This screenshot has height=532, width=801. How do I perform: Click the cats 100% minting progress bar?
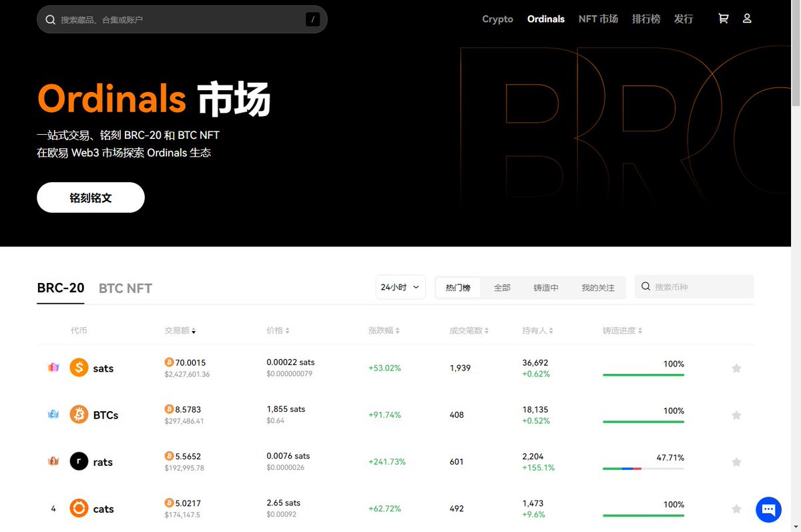[643, 515]
